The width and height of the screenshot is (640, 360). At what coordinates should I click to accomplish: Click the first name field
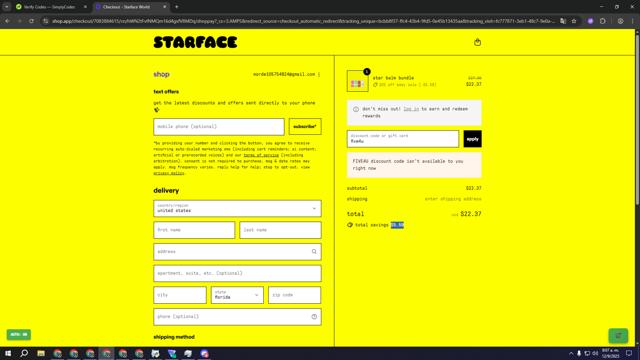click(194, 230)
